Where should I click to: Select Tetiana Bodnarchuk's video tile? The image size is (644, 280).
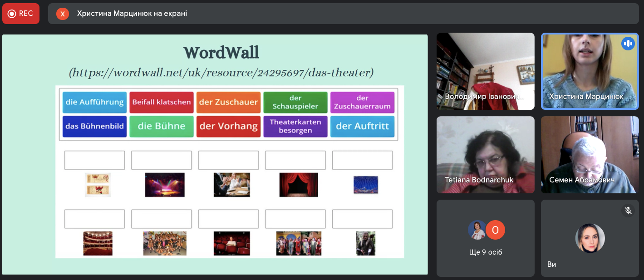point(485,155)
